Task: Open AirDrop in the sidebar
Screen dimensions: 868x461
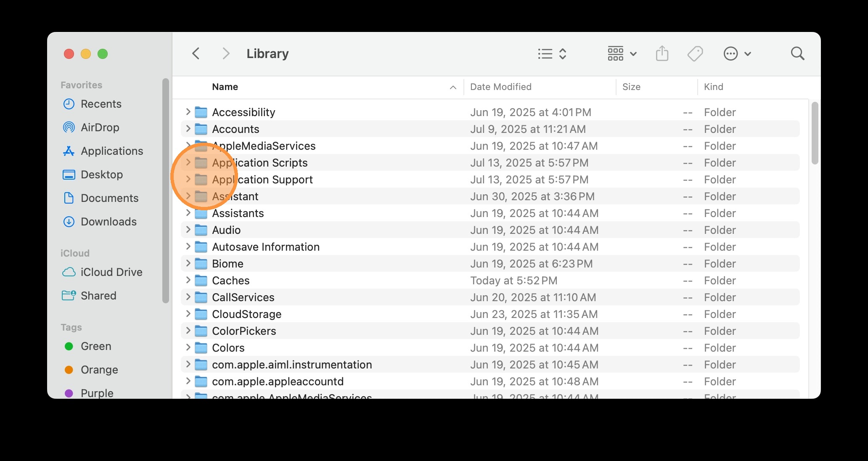Action: pyautogui.click(x=91, y=127)
